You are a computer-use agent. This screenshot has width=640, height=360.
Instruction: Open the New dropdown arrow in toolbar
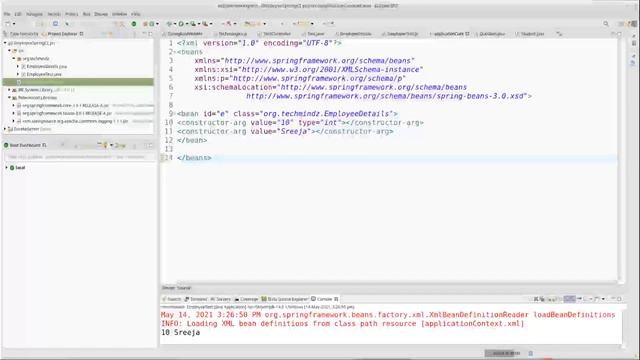pos(13,24)
